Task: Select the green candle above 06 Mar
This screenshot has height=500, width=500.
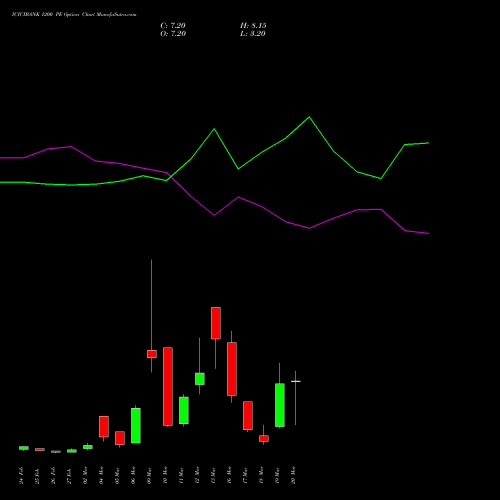Action: pos(136,425)
